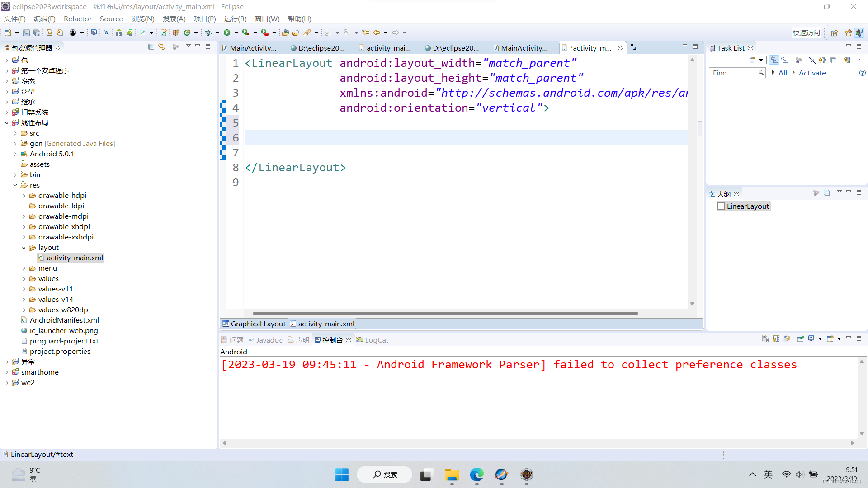Click the Back navigation arrow icon

(376, 33)
